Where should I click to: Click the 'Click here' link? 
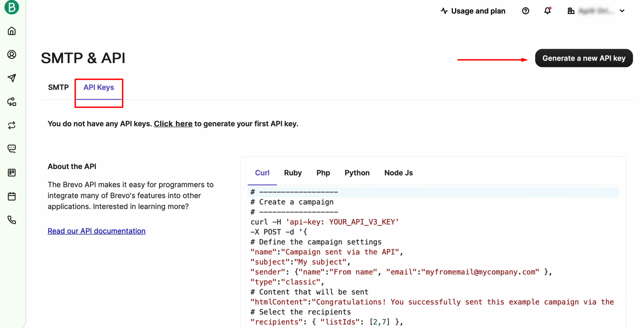[x=173, y=124]
